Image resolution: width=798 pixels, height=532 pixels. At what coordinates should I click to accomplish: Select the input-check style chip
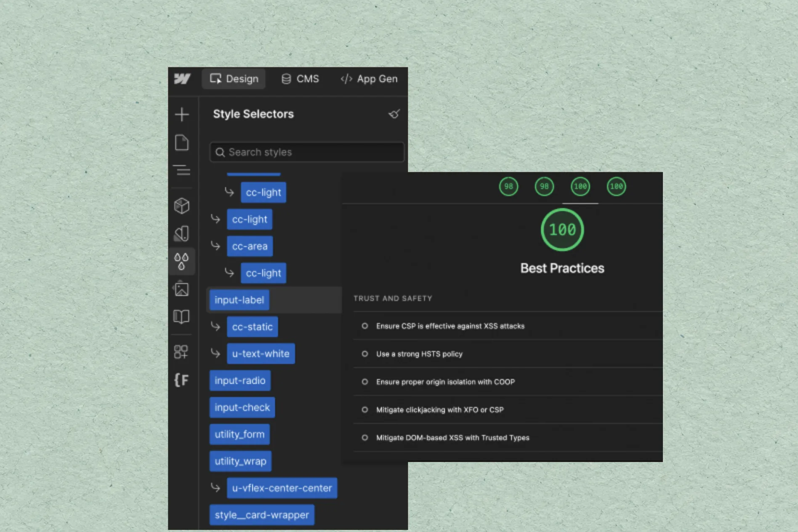242,407
